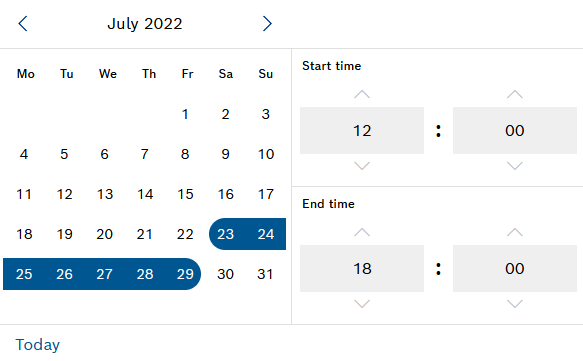Viewport: 583px width, 361px height.
Task: Select the start time minutes field
Action: click(515, 130)
